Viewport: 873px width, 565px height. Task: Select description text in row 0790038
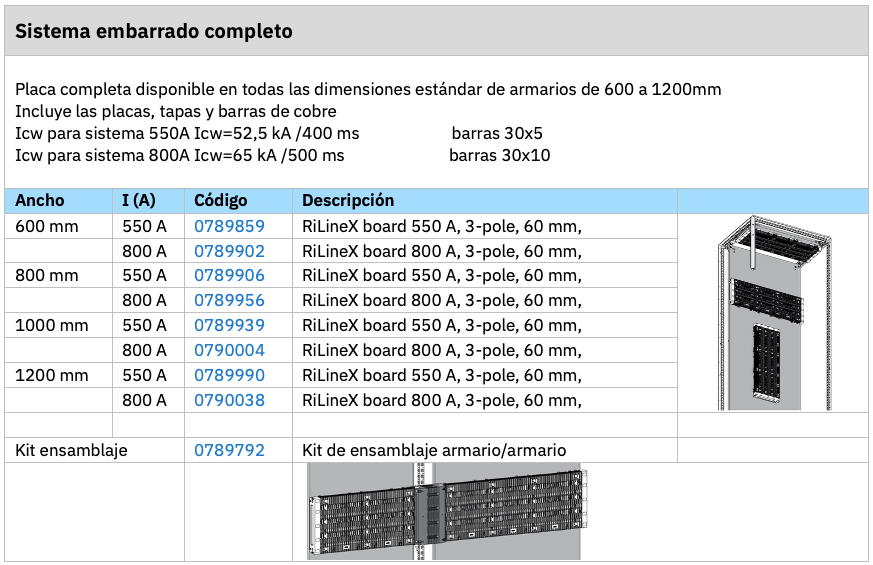click(442, 401)
